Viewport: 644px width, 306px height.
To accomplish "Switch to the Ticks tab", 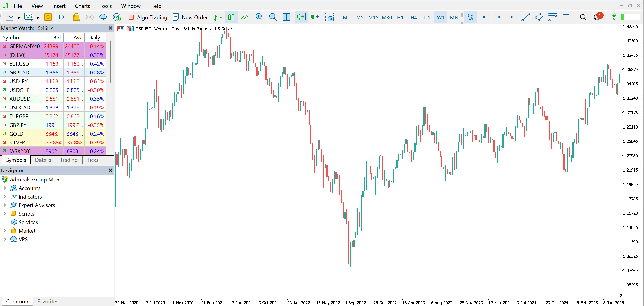I will click(x=92, y=160).
